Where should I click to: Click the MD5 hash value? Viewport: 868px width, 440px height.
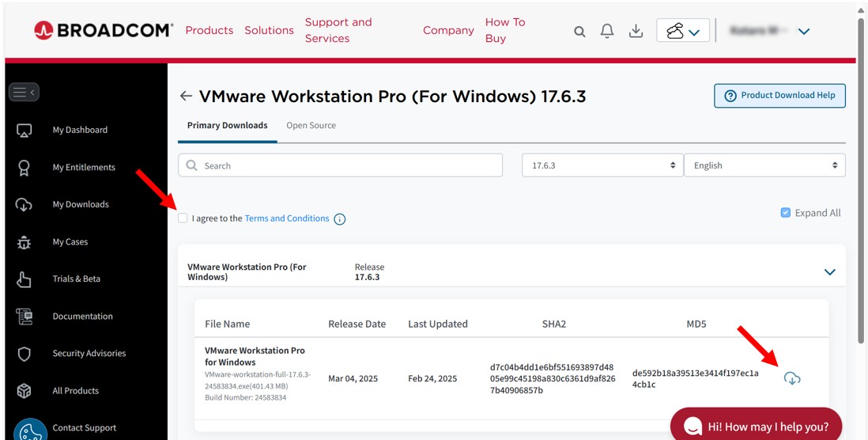[x=696, y=379]
